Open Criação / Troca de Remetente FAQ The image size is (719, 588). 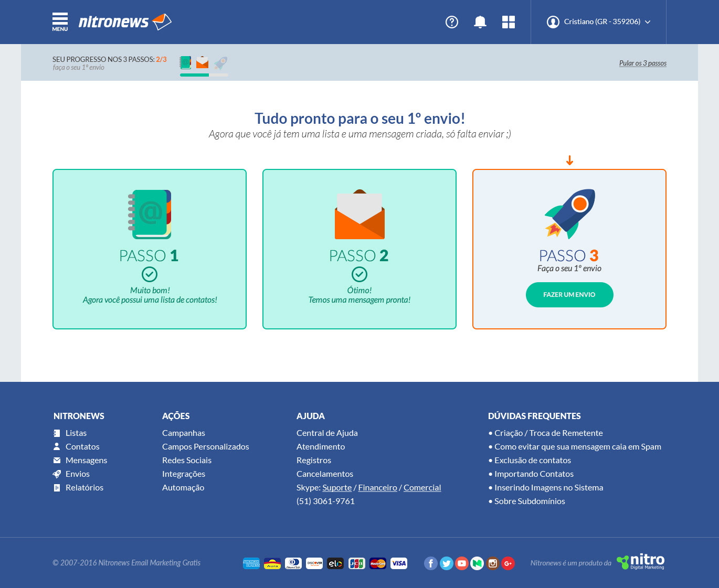(548, 433)
